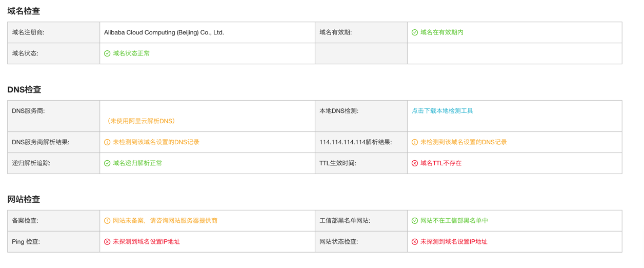The image size is (644, 268).
Task: Click warning icon in DNS服务商解析结果 row
Action: point(107,142)
